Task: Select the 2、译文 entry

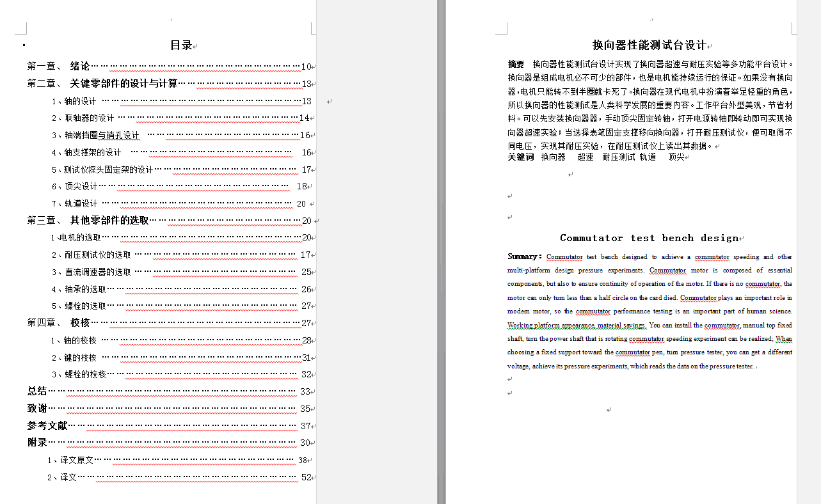Action: click(180, 477)
